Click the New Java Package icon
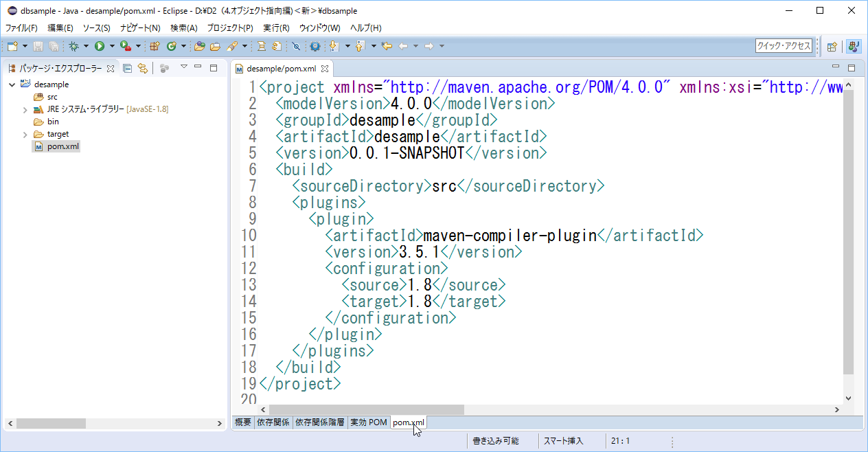The height and width of the screenshot is (452, 868). point(155,46)
